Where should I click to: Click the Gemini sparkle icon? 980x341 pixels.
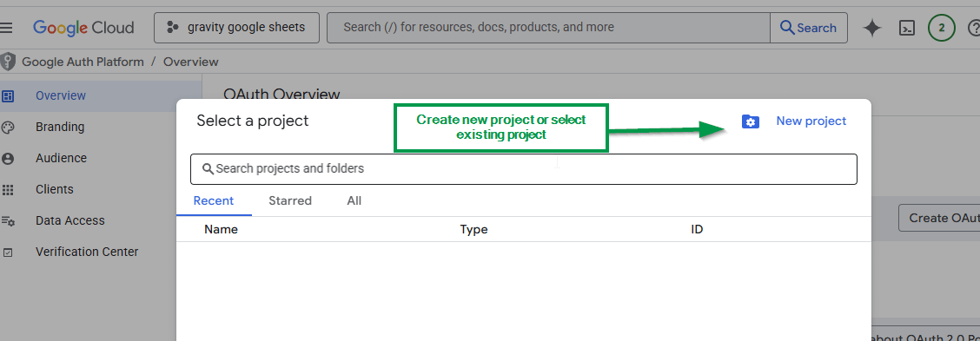coord(872,28)
